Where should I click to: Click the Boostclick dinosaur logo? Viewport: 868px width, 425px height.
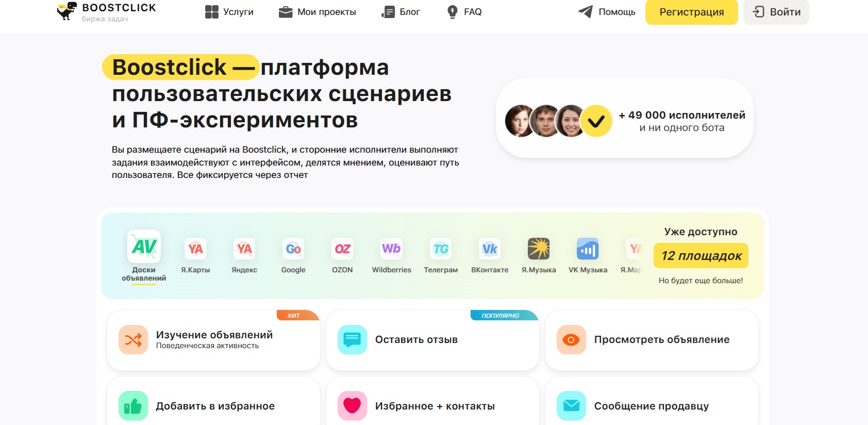(66, 11)
